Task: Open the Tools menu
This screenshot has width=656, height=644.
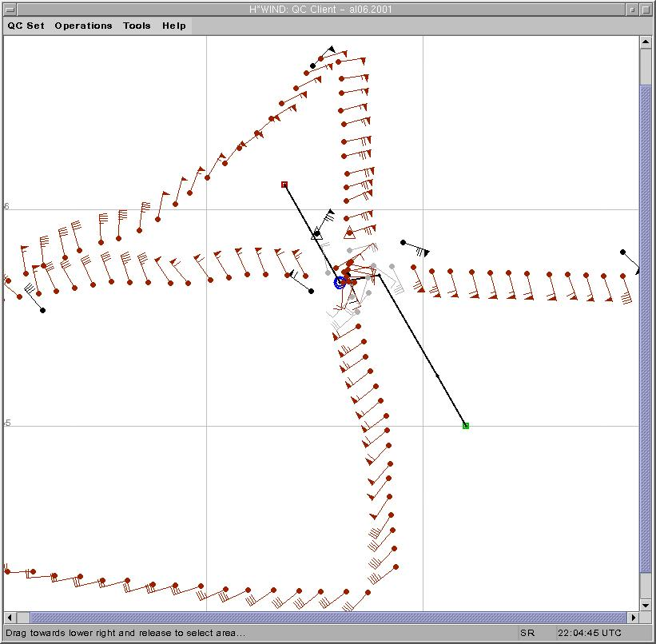Action: click(137, 26)
